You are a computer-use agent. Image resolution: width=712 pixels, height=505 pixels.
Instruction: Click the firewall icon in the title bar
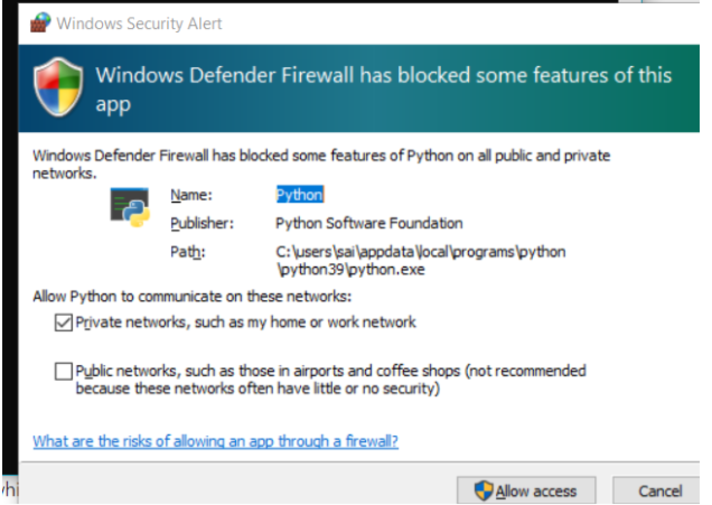point(41,23)
